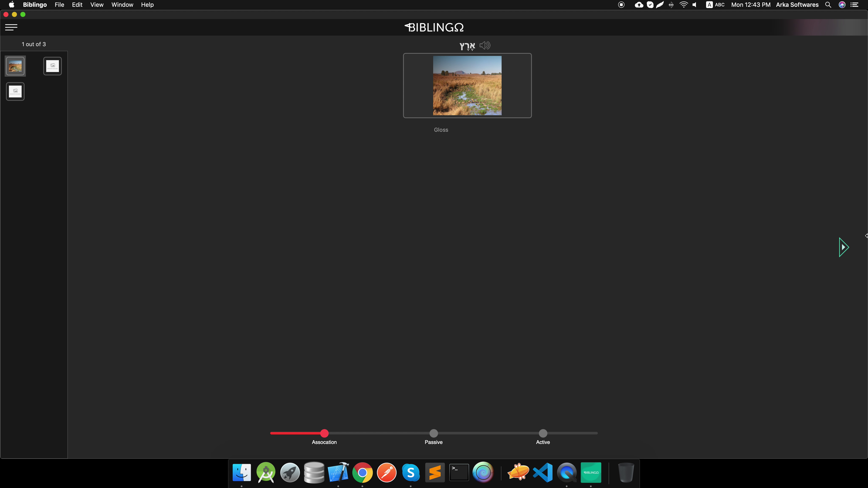Select the first landscape thumbnail in sidebar
Screen dimensions: 868x488
point(15,66)
